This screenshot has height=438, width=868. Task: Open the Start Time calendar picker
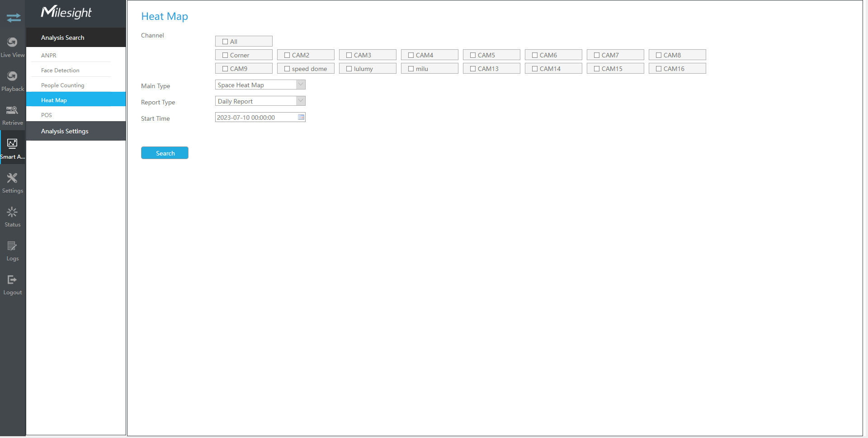click(x=301, y=117)
